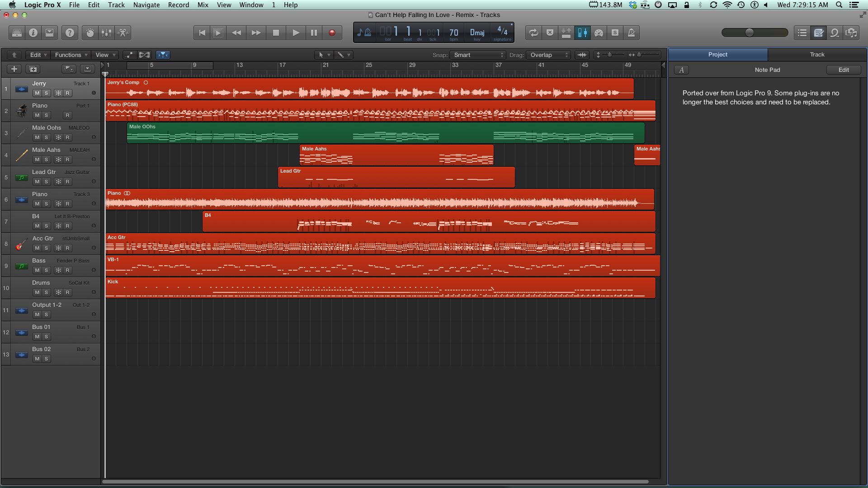This screenshot has height=488, width=868.
Task: Show the Toolbar button in the control bar
Action: coord(49,33)
